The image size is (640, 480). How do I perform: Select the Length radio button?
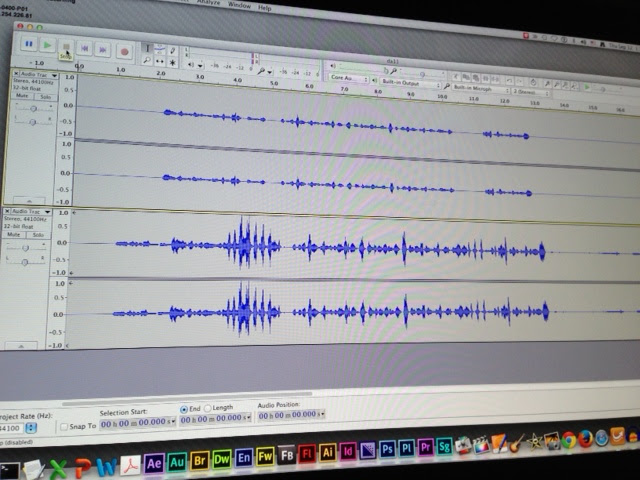click(207, 408)
